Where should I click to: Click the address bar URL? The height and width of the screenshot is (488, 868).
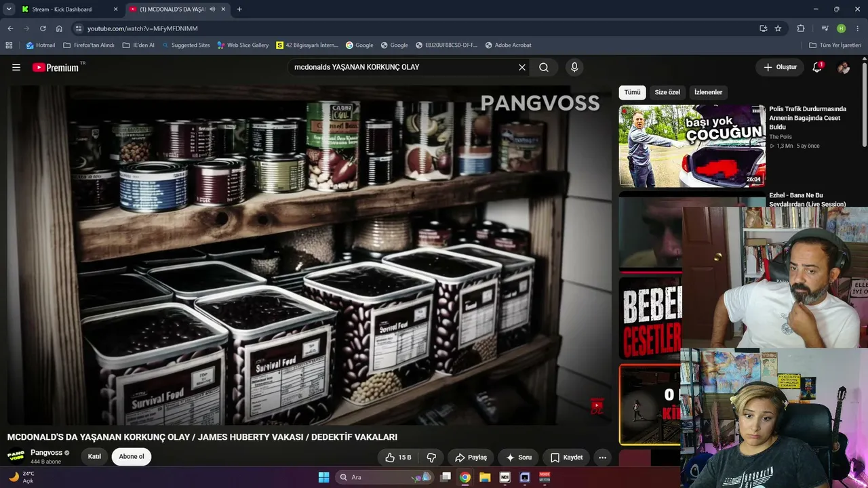click(142, 28)
